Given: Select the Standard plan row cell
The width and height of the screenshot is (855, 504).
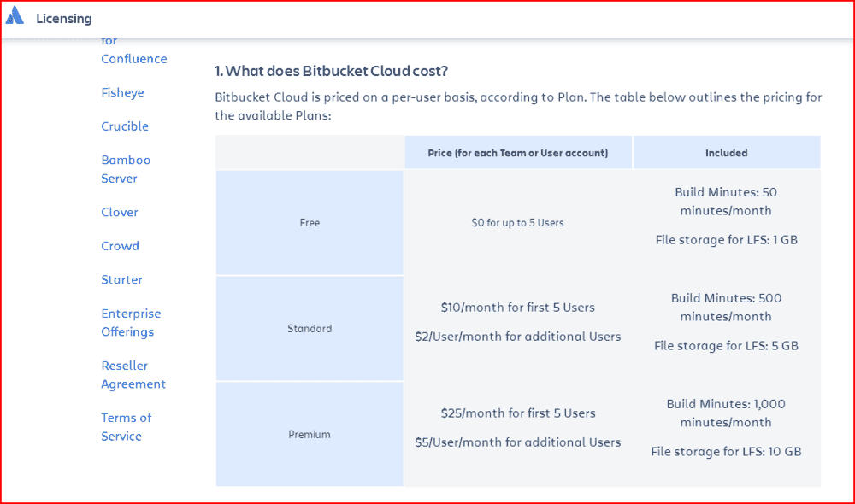Looking at the screenshot, I should pos(310,329).
